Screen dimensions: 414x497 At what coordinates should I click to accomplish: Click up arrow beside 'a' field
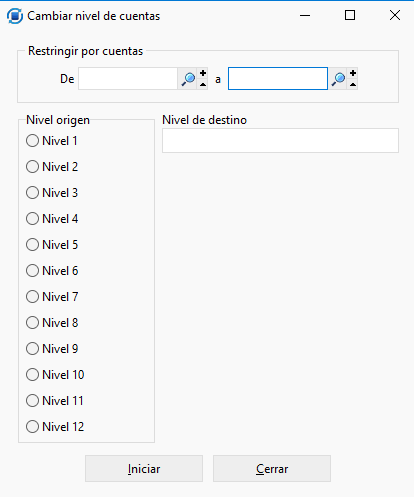pos(353,85)
